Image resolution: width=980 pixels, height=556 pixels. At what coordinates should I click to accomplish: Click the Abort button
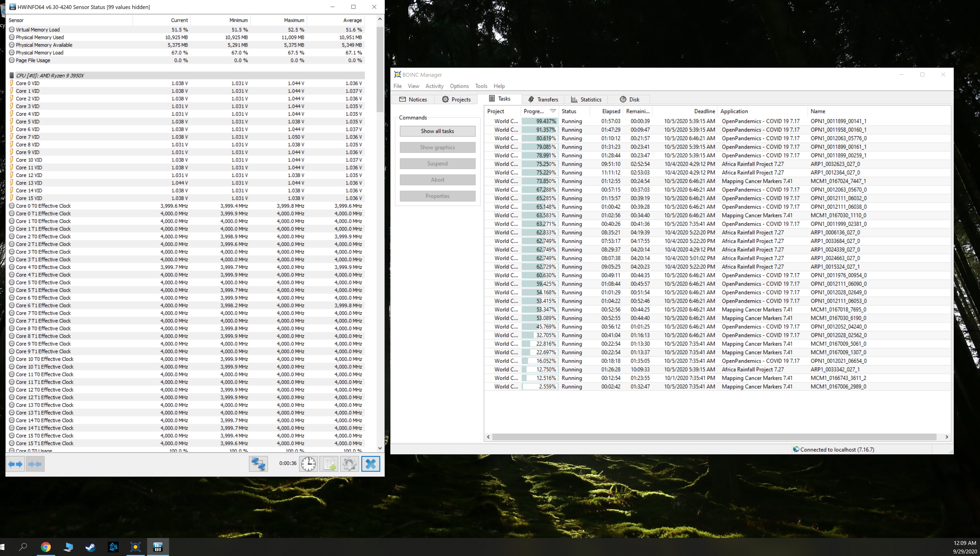438,180
